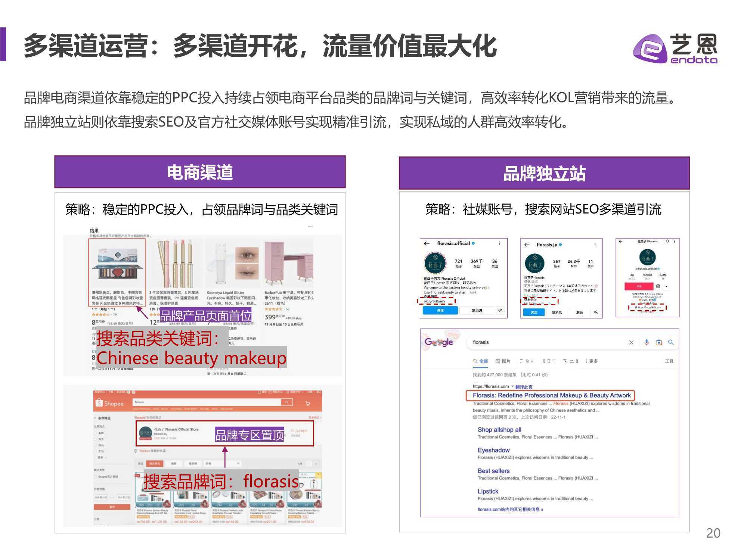Click Instagram icon beside TikTok follow button
Image resolution: width=747 pixels, height=560 pixels.
pyautogui.click(x=658, y=286)
